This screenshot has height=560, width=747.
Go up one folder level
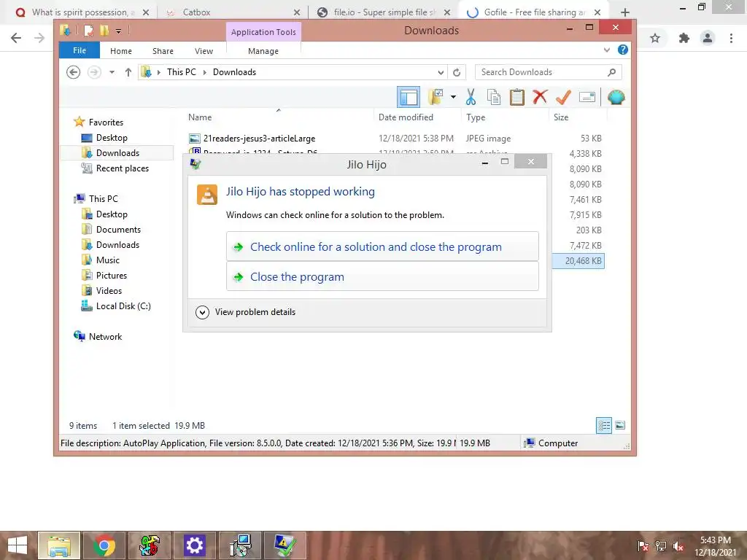pyautogui.click(x=128, y=72)
